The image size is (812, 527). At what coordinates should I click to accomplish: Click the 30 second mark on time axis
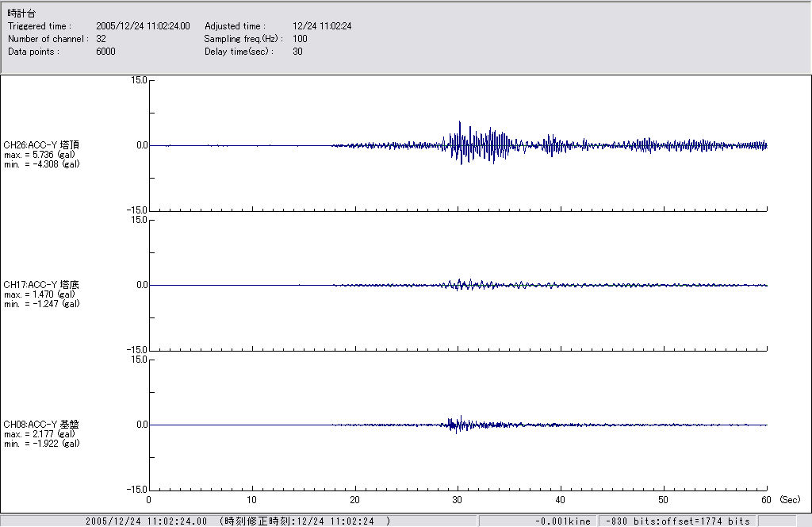coord(458,500)
